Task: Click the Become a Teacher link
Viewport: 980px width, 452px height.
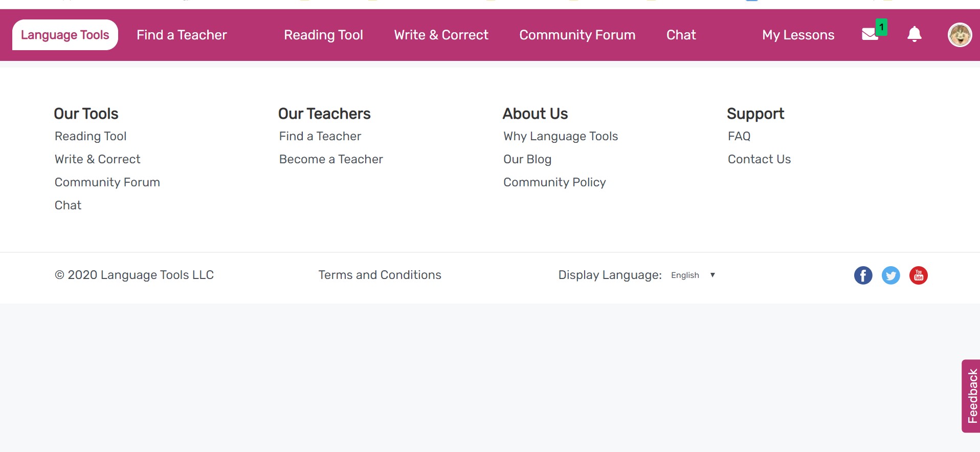Action: pyautogui.click(x=331, y=159)
